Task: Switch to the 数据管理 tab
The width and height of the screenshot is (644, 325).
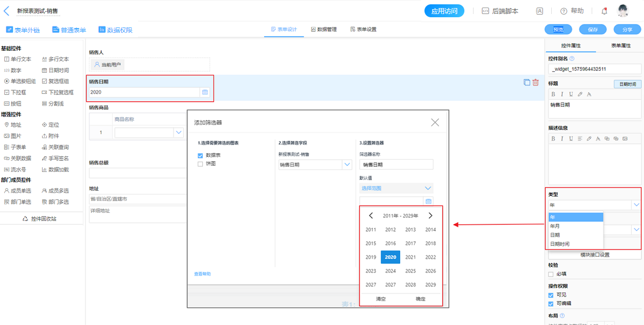Action: pos(324,30)
